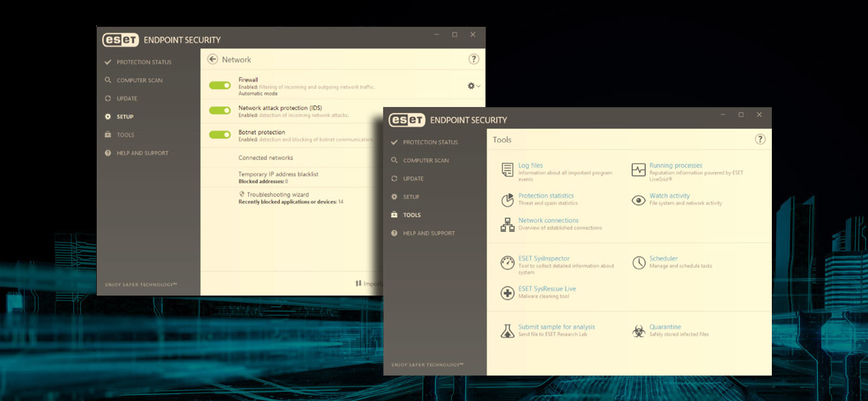This screenshot has height=401, width=868.
Task: Disable the Botnet protection switch
Action: point(220,134)
